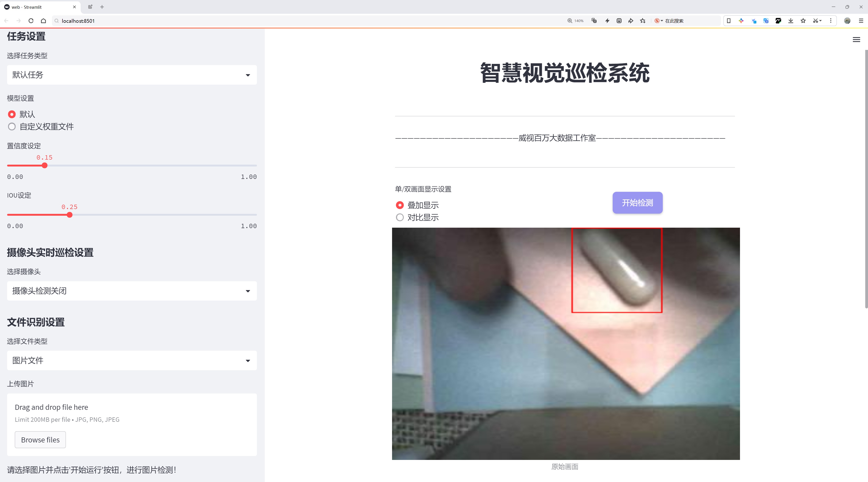Click the browser forward arrow
868x482 pixels.
tap(19, 20)
